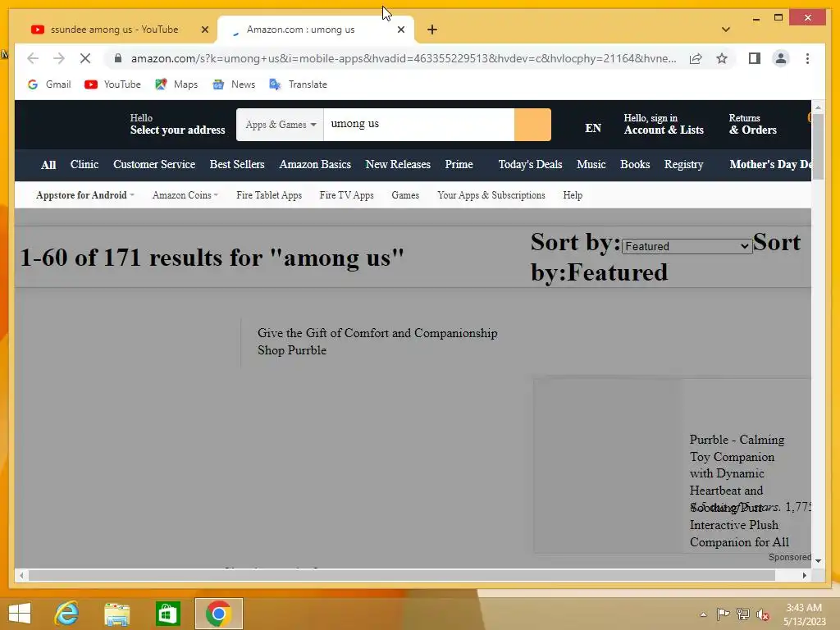Go forward in browser history
Screen dimensions: 840x630
[x=59, y=58]
